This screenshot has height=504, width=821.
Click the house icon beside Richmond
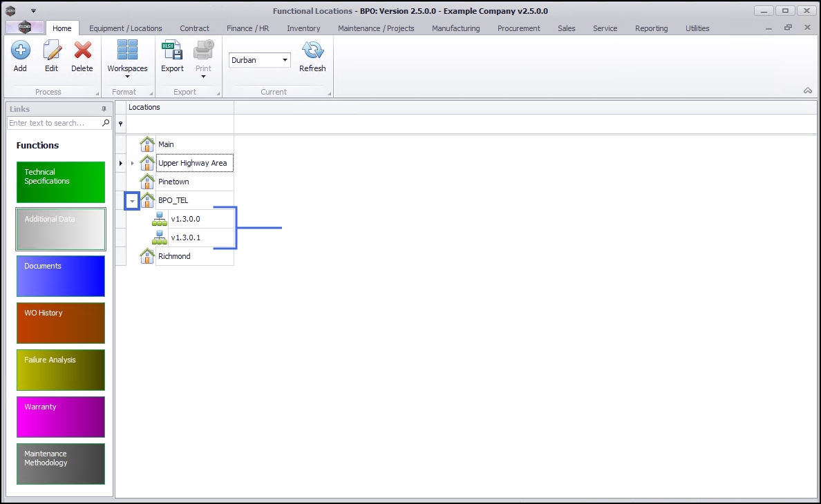(x=147, y=255)
